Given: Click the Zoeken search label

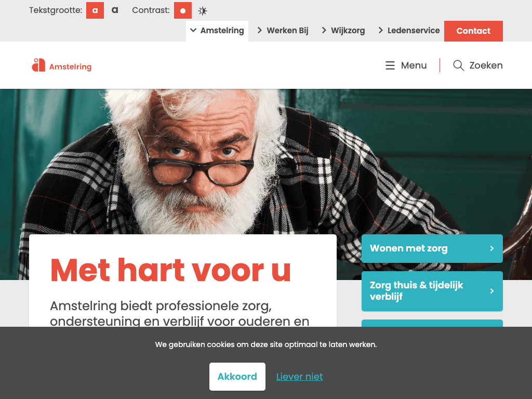Looking at the screenshot, I should pos(486,65).
